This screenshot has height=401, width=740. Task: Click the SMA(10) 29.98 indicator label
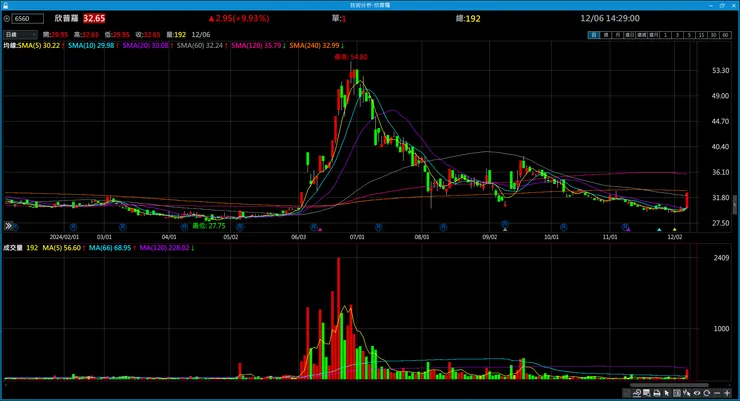91,45
